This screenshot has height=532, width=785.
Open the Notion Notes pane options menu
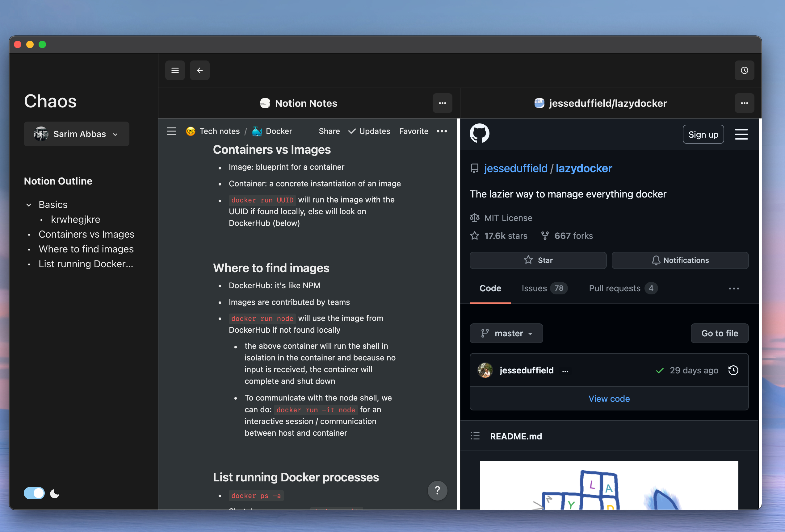[443, 103]
